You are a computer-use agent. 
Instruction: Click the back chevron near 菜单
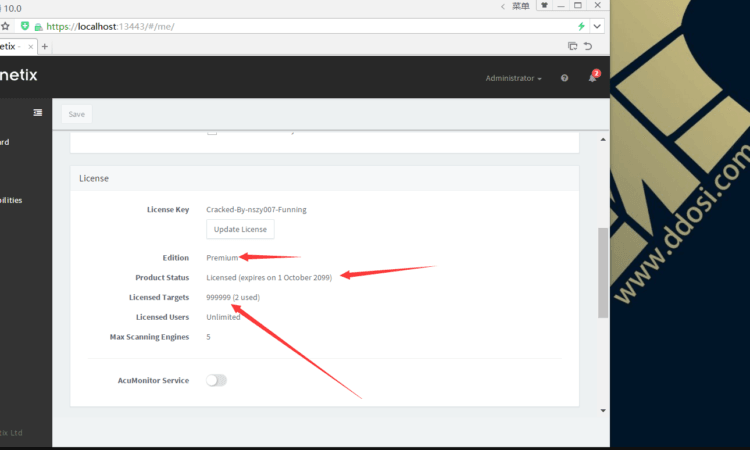(503, 6)
